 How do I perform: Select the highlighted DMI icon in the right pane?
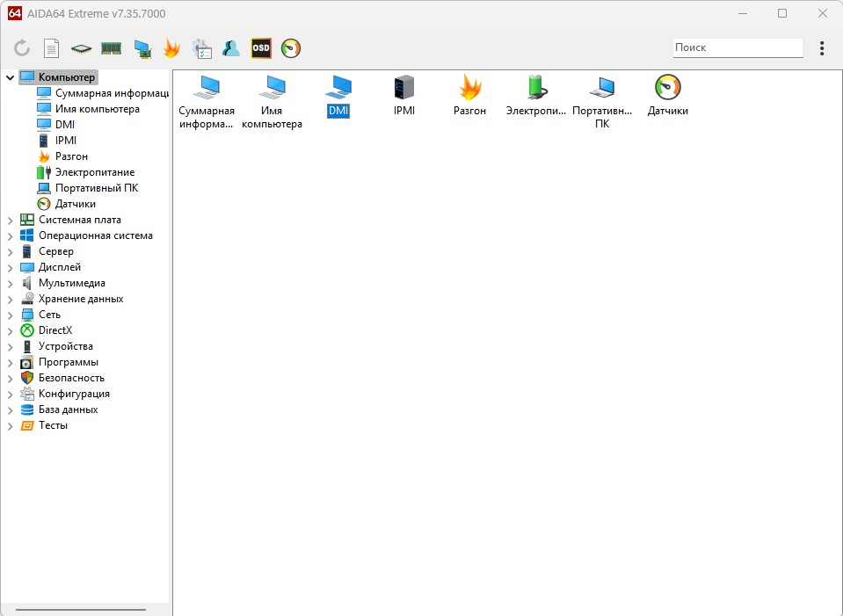[x=338, y=97]
